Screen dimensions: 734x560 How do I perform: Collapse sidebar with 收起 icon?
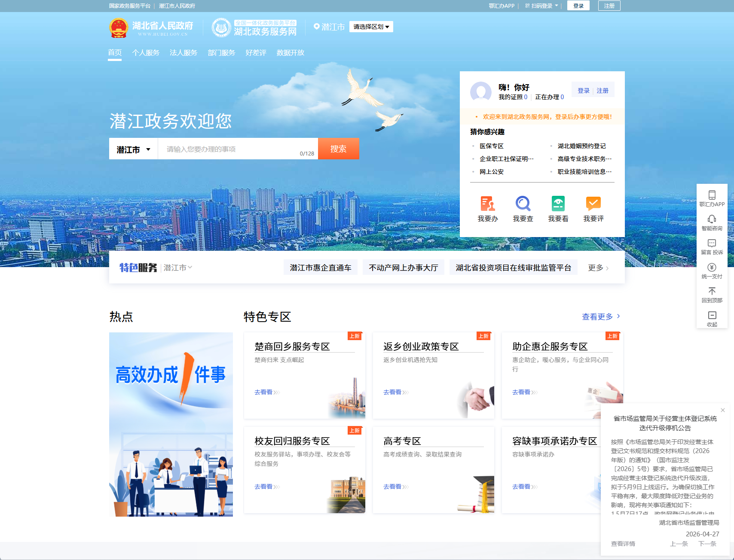point(712,315)
